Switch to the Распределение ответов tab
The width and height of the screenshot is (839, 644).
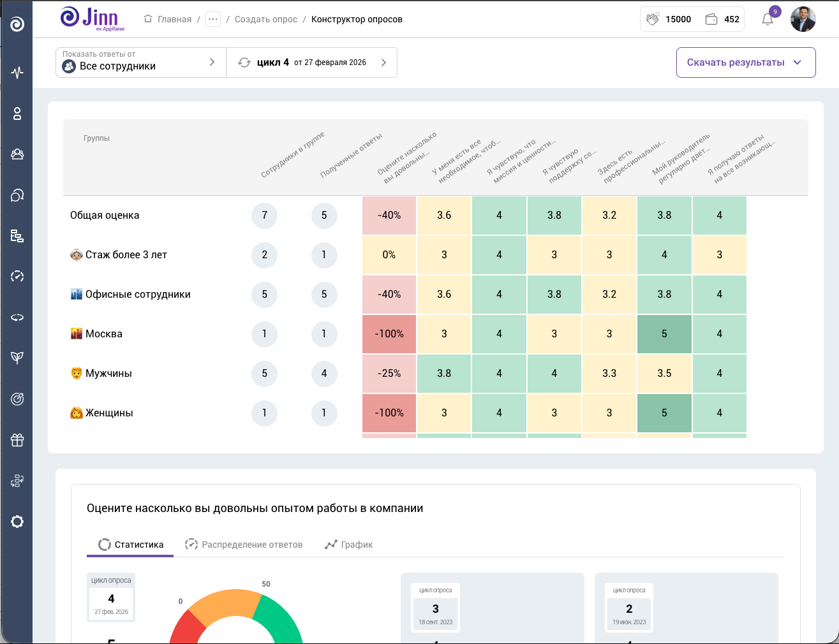243,545
